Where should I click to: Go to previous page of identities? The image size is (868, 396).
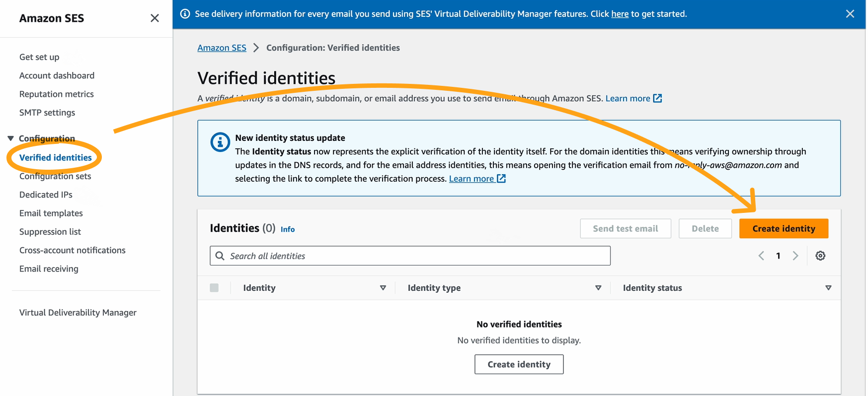pyautogui.click(x=761, y=256)
